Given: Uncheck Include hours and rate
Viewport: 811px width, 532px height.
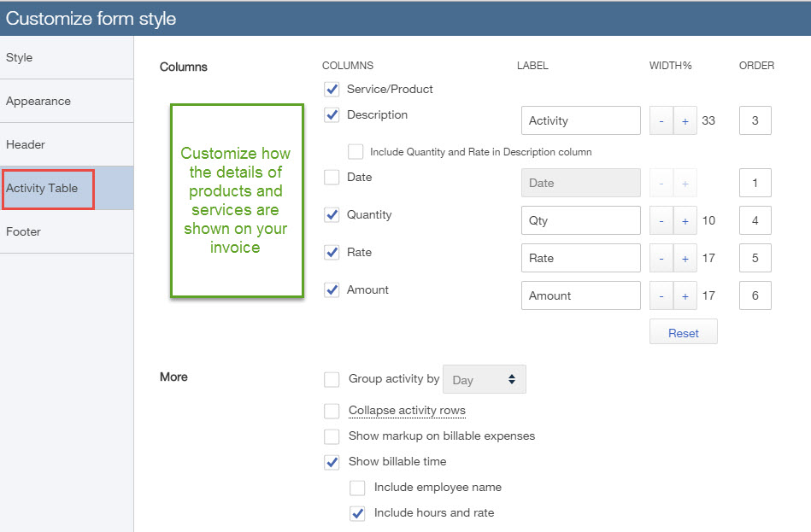Looking at the screenshot, I should point(356,513).
